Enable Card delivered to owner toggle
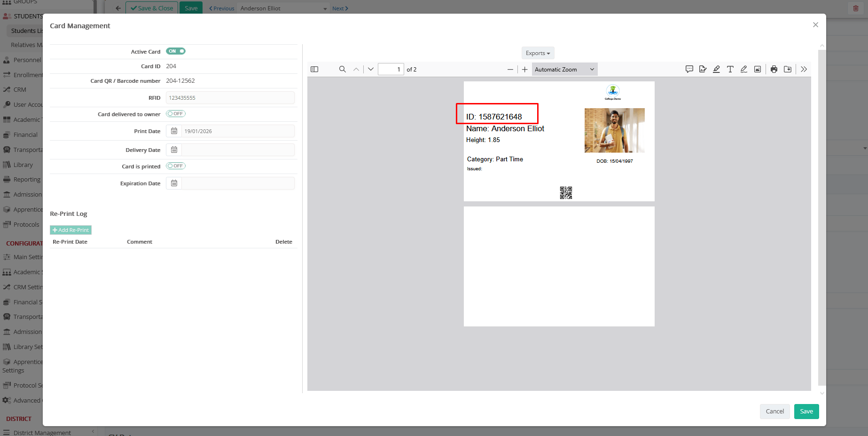 (176, 114)
